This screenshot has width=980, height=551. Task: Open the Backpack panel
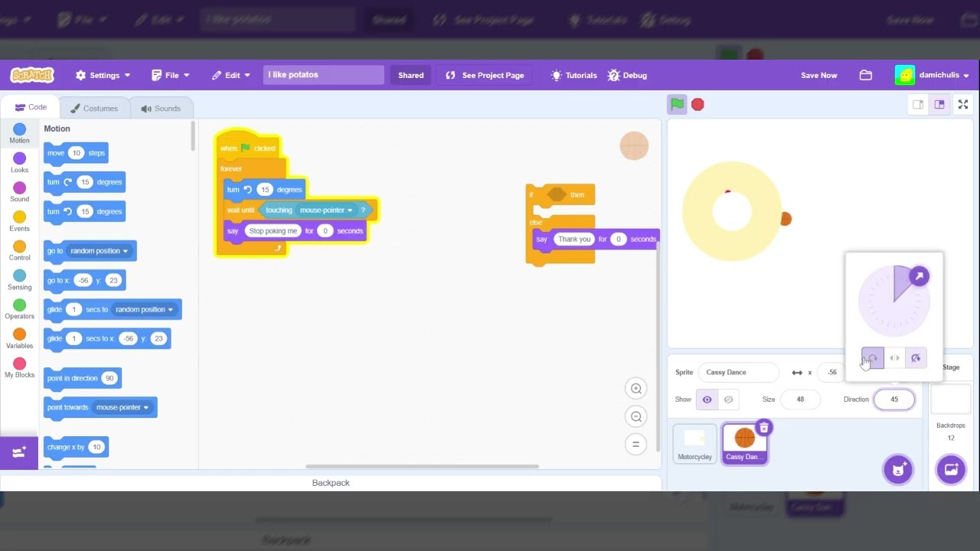point(331,483)
